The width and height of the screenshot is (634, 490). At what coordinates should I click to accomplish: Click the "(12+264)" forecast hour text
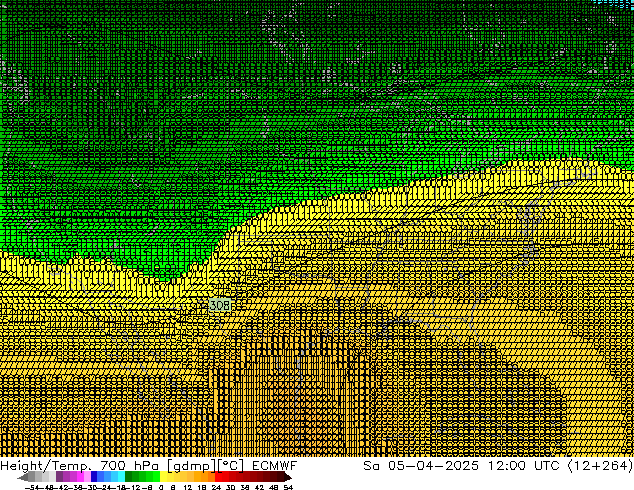[600, 465]
